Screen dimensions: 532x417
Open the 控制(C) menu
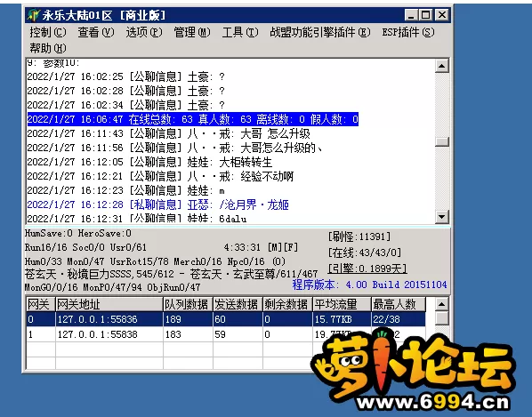click(48, 32)
